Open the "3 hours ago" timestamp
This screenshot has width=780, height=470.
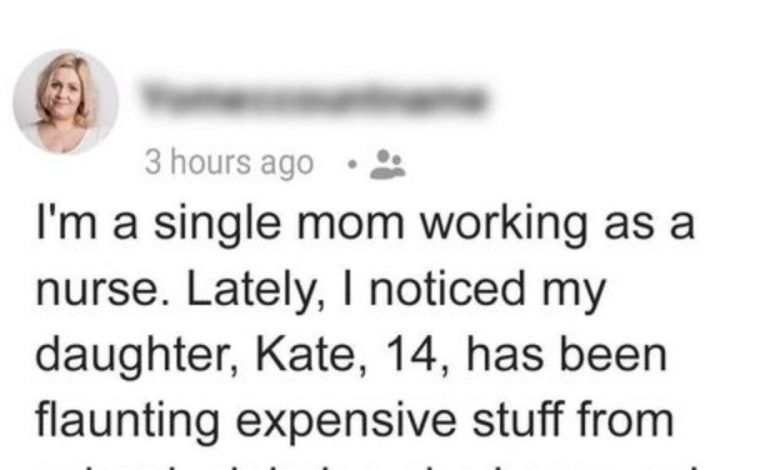pos(229,163)
